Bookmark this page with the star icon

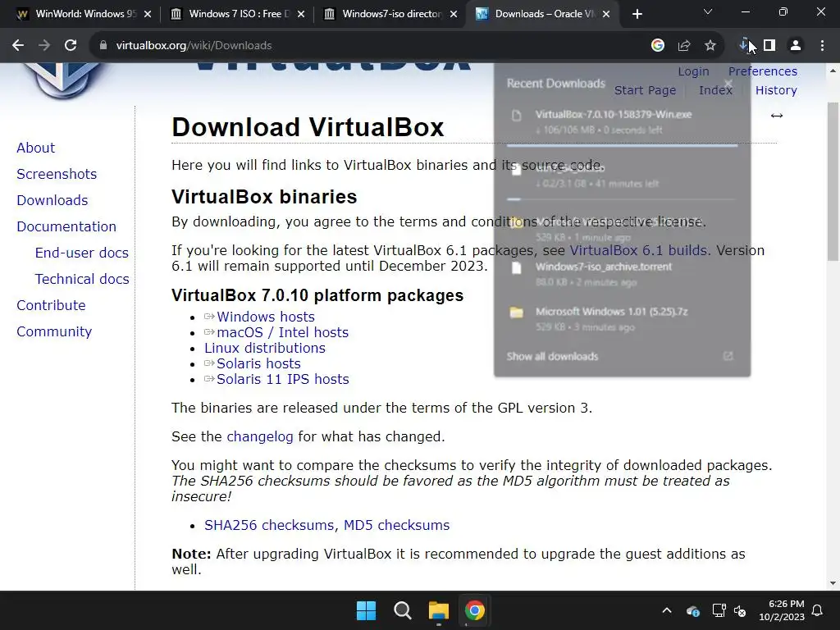(x=710, y=46)
